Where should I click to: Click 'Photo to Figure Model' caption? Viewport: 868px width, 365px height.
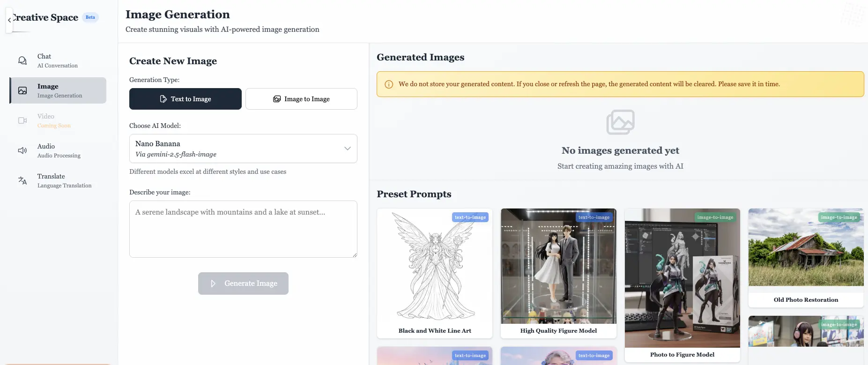[x=682, y=355]
